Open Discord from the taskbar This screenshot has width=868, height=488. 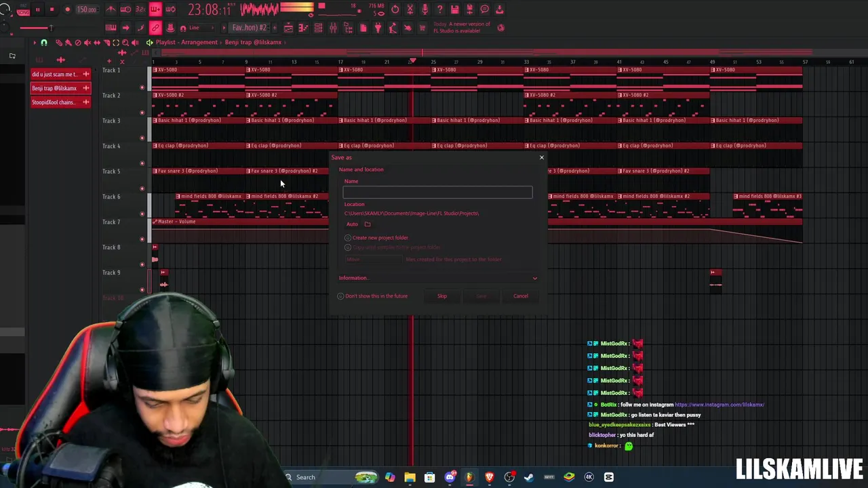click(450, 477)
